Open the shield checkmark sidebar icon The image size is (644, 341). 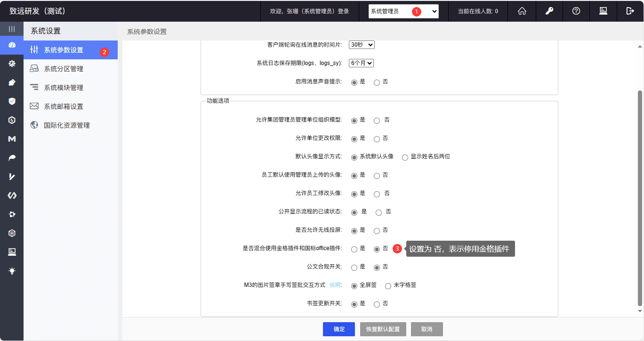tap(12, 101)
